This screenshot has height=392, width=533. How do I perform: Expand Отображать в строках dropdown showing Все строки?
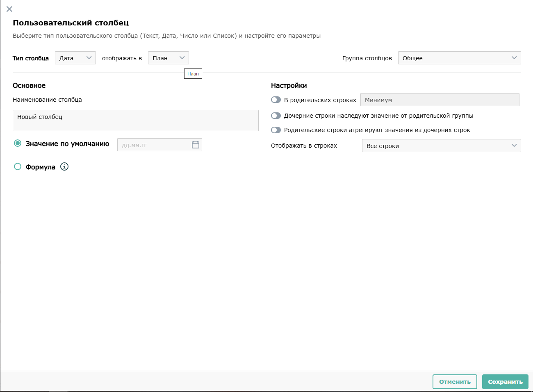[x=441, y=146]
